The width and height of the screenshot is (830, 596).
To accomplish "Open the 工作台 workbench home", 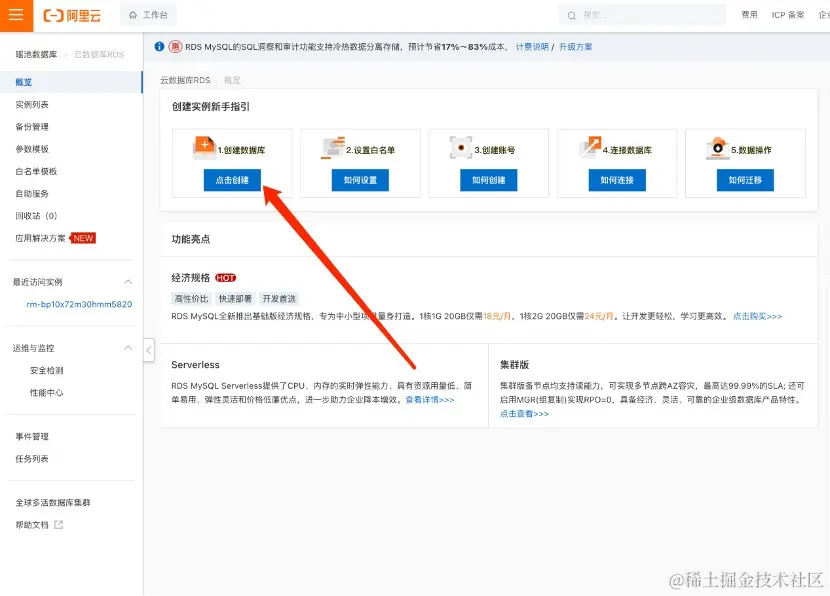I will 149,15.
